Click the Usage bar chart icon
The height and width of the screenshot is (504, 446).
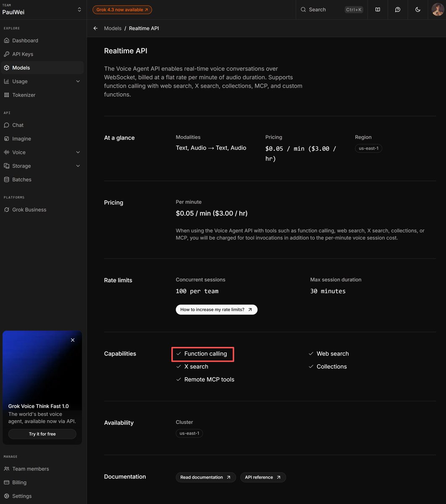[6, 81]
